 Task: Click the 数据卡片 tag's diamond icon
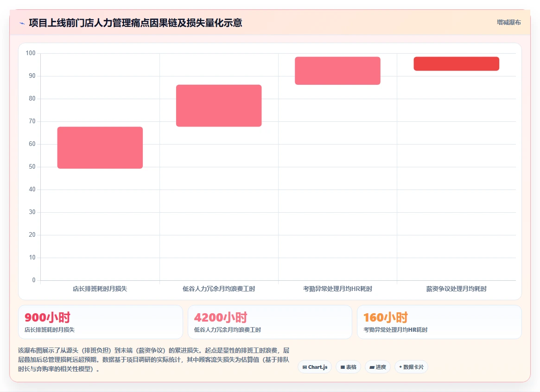(400, 367)
